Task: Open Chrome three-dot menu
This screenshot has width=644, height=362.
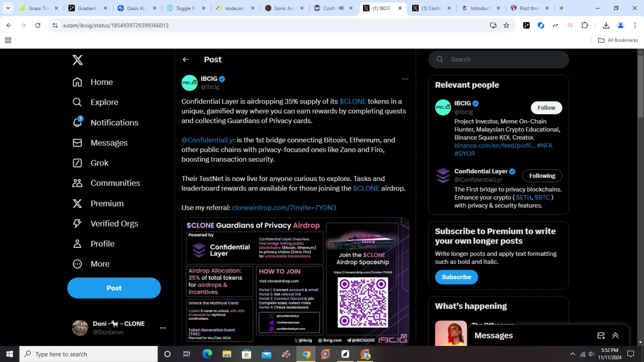Action: [635, 25]
